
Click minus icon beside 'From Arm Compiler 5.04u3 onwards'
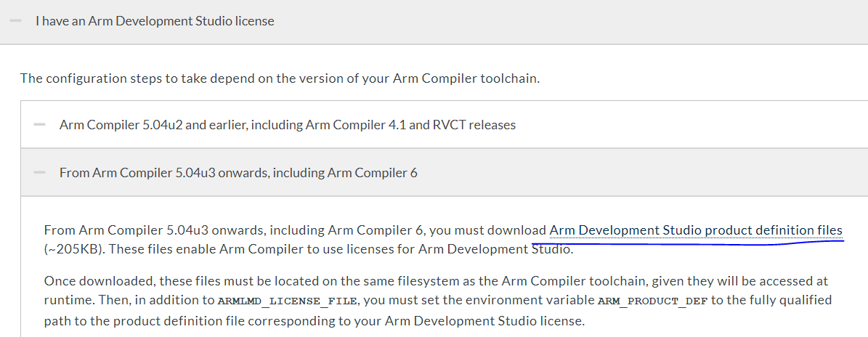coord(39,173)
